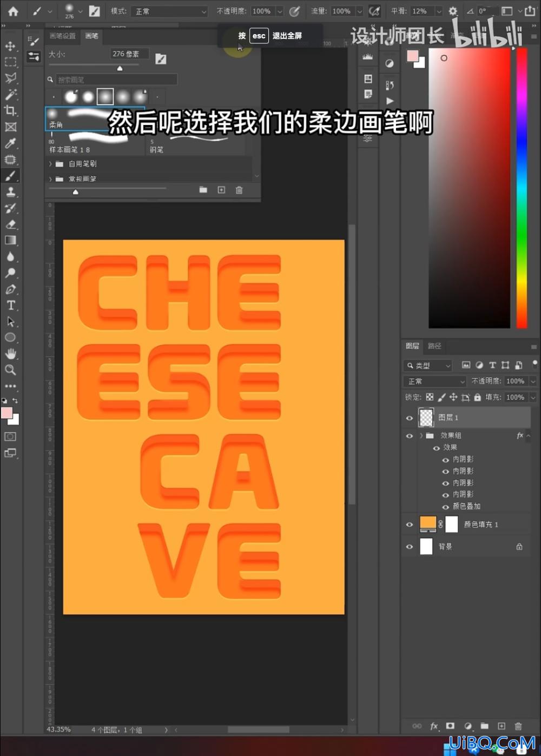Hide the 图层 1 layer
The width and height of the screenshot is (541, 756).
tap(410, 418)
